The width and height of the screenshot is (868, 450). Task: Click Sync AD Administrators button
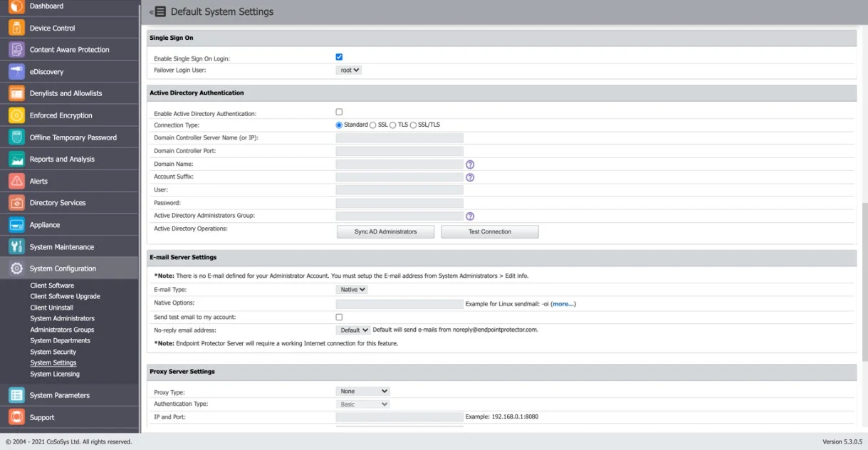(385, 232)
